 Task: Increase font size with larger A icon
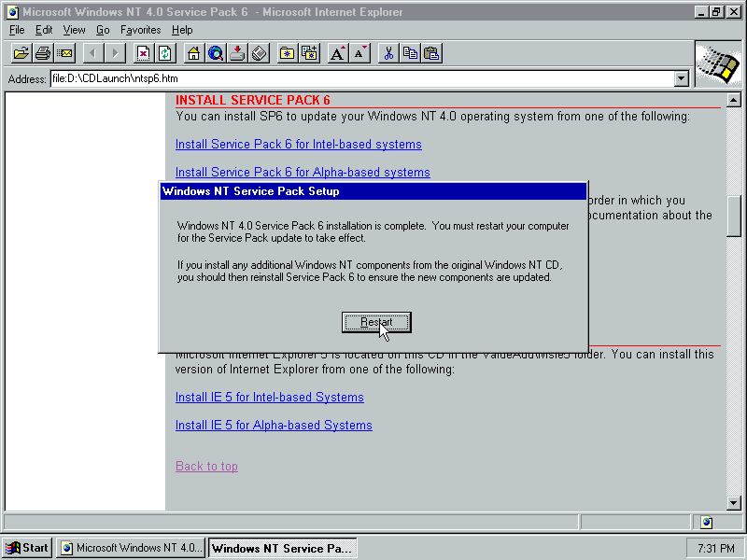click(x=338, y=53)
